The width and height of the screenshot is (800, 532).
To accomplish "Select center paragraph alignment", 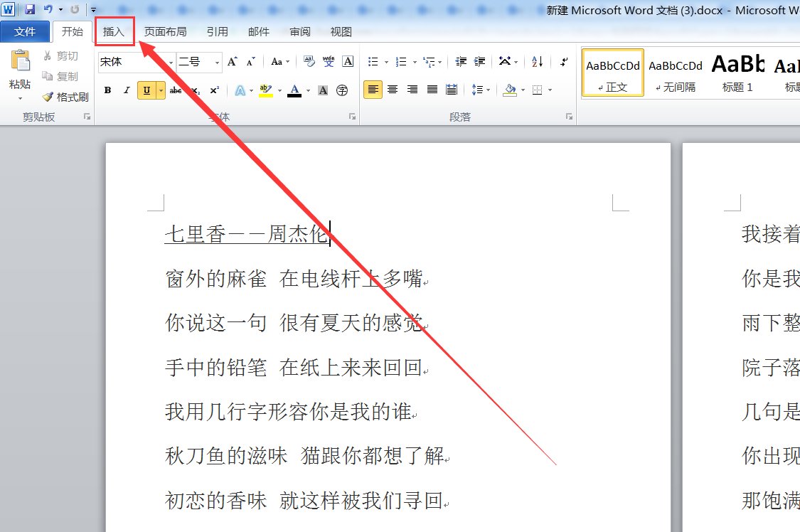I will (x=392, y=89).
